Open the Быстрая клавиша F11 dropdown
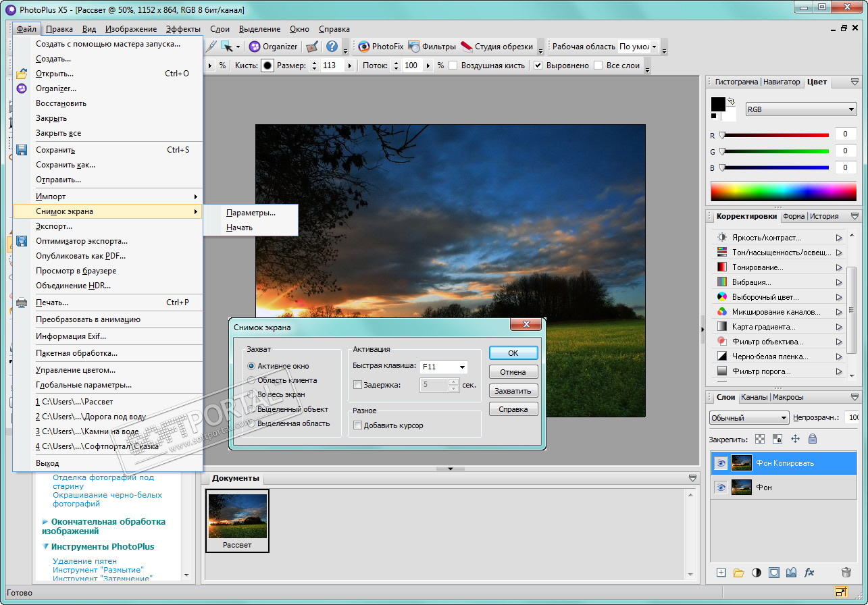This screenshot has height=605, width=868. 462,367
